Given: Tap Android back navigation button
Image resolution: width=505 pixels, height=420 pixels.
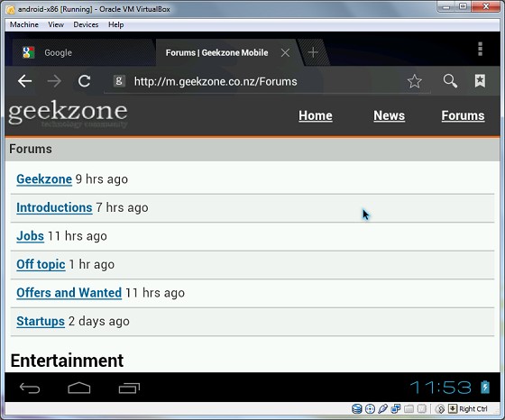Looking at the screenshot, I should coord(30,388).
